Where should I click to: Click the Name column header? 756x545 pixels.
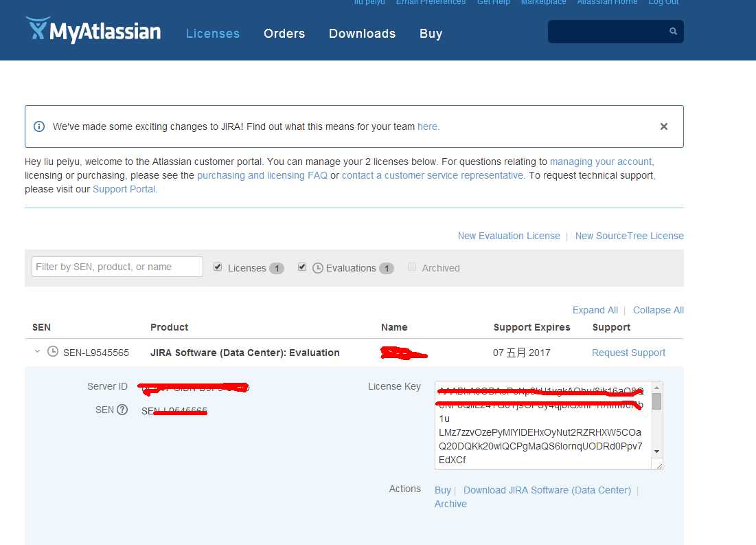[394, 327]
